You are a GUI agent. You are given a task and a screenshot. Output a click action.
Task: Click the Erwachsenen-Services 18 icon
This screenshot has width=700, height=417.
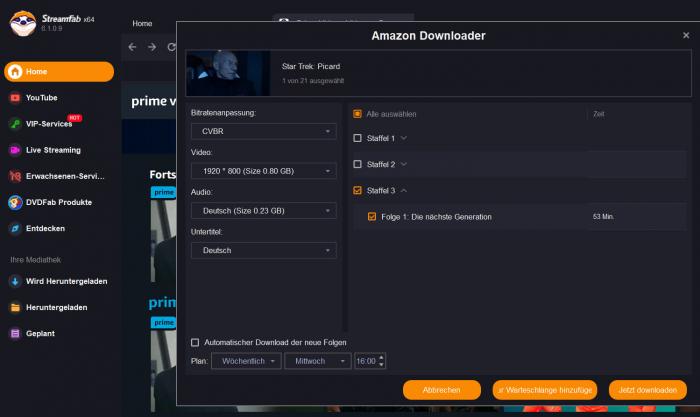tap(15, 176)
